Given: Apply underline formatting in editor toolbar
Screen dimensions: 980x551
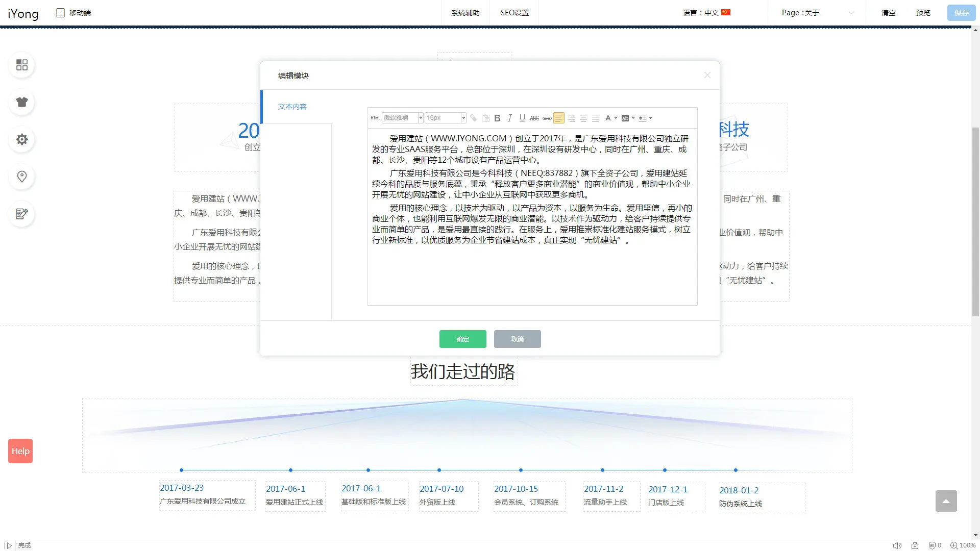Looking at the screenshot, I should coord(522,118).
